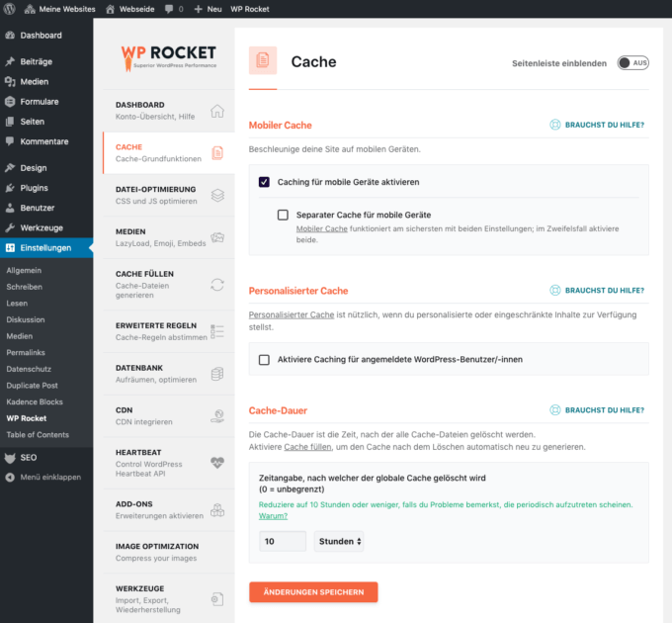Open the Table of Contents settings item
This screenshot has height=623, width=672.
click(38, 435)
